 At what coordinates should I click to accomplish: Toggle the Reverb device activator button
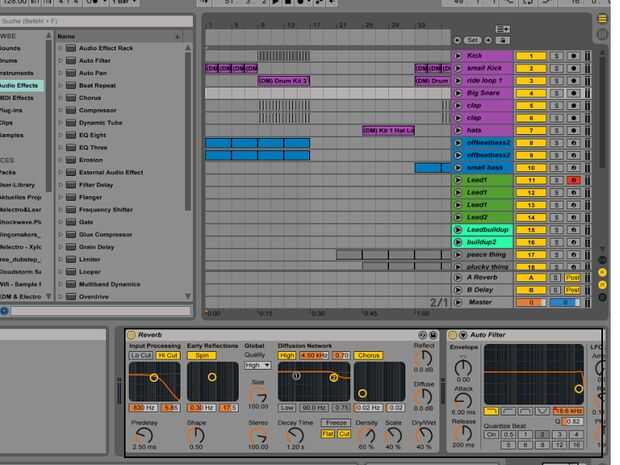[x=132, y=335]
